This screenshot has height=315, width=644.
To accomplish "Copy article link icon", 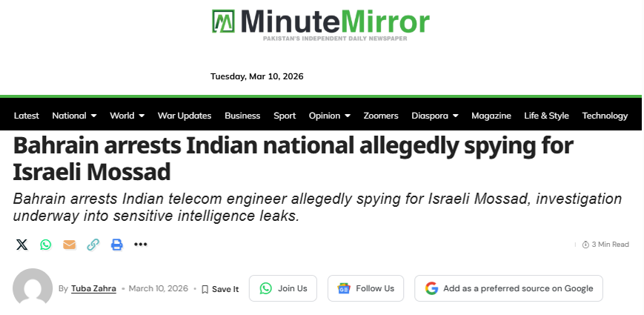I will pyautogui.click(x=93, y=245).
